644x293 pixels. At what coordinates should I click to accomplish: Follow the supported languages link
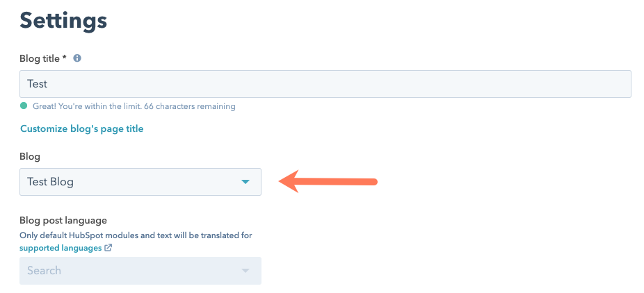61,248
